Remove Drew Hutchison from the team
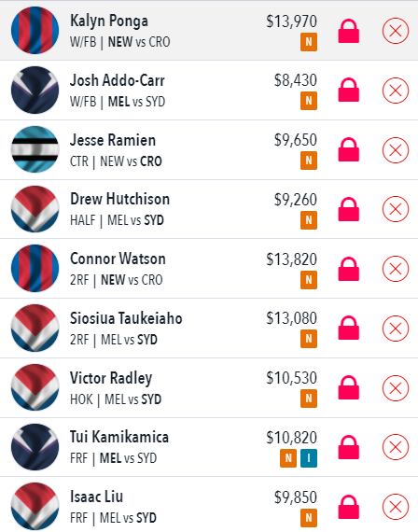This screenshot has width=418, height=532. pyautogui.click(x=396, y=209)
